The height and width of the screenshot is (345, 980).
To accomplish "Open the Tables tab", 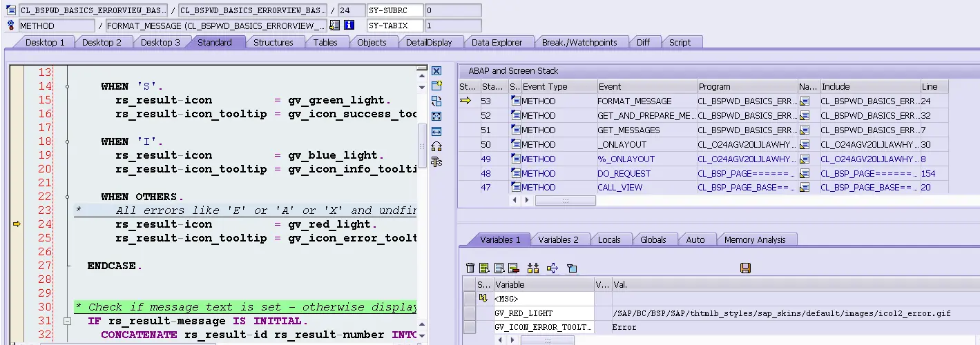I will [325, 42].
